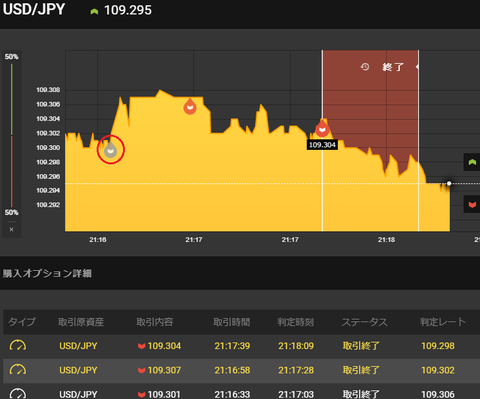The width and height of the screenshot is (480, 399).
Task: Click judgment rate 109.306
Action: 438,394
